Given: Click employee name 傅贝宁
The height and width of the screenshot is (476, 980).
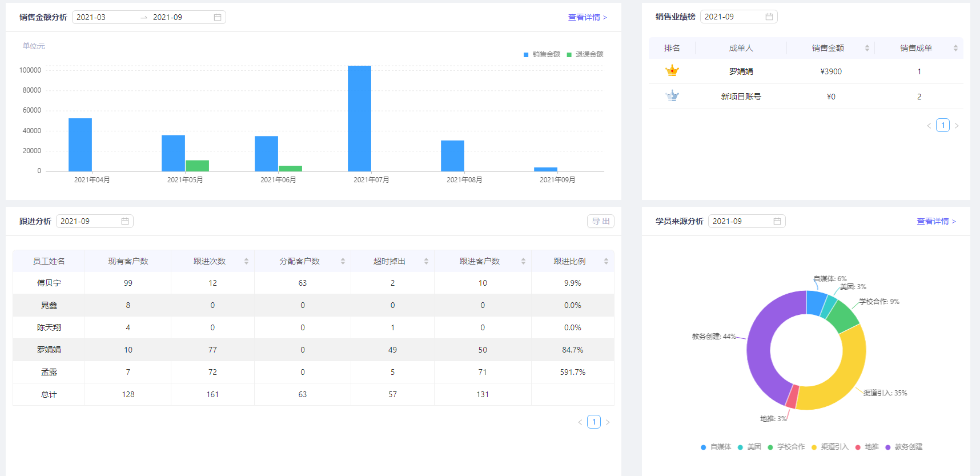Looking at the screenshot, I should pyautogui.click(x=49, y=283).
